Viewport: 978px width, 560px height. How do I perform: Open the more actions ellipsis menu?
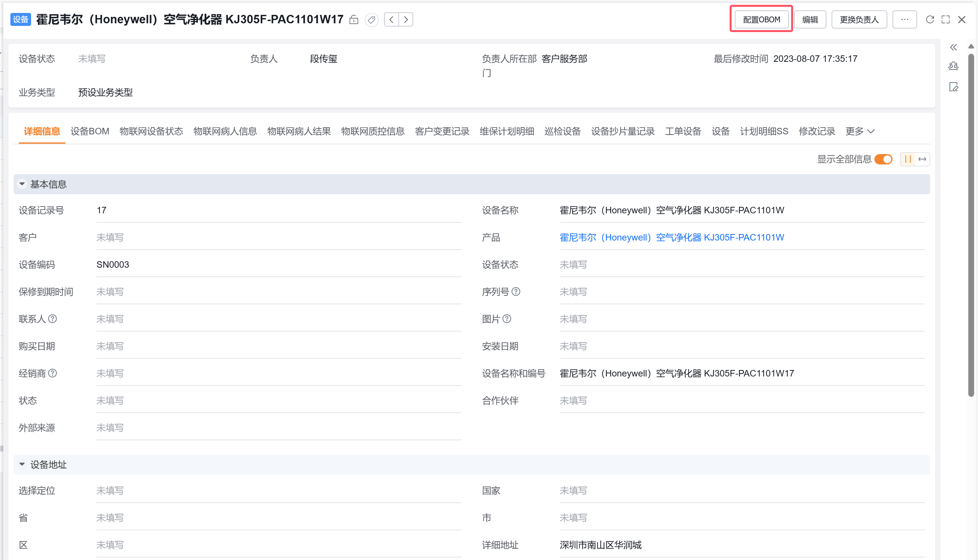pos(904,20)
